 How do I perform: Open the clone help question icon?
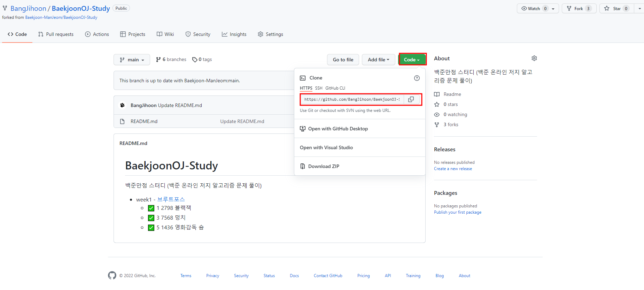417,78
